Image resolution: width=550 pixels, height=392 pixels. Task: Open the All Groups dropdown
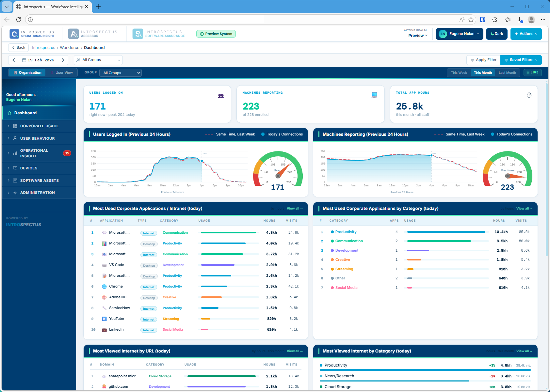point(120,72)
